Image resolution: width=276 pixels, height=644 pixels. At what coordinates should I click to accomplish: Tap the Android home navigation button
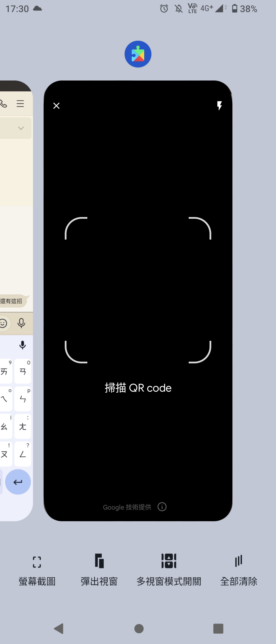[139, 629]
